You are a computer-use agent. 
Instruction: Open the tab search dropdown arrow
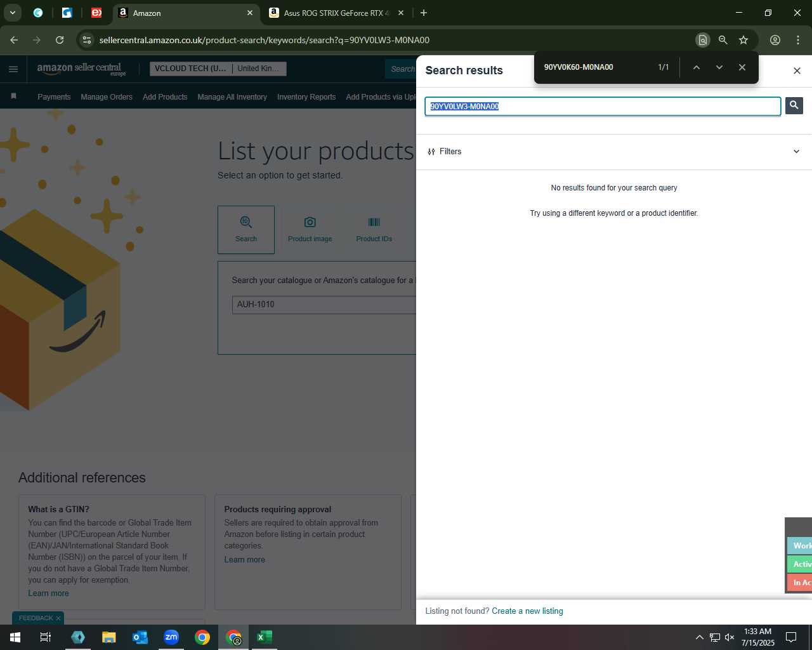[x=13, y=13]
